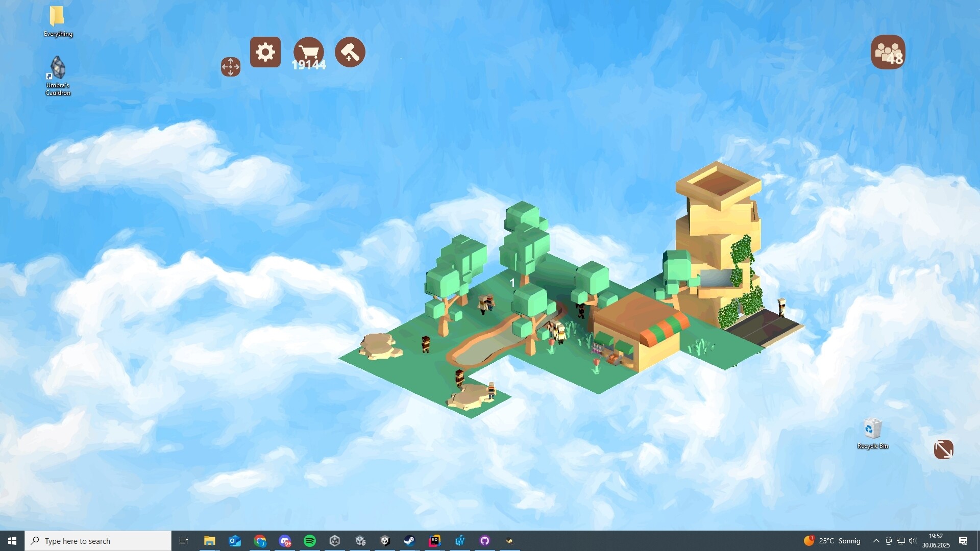Open the Unity 6 editor taskbar icon
This screenshot has width=980, height=551.
[x=360, y=541]
